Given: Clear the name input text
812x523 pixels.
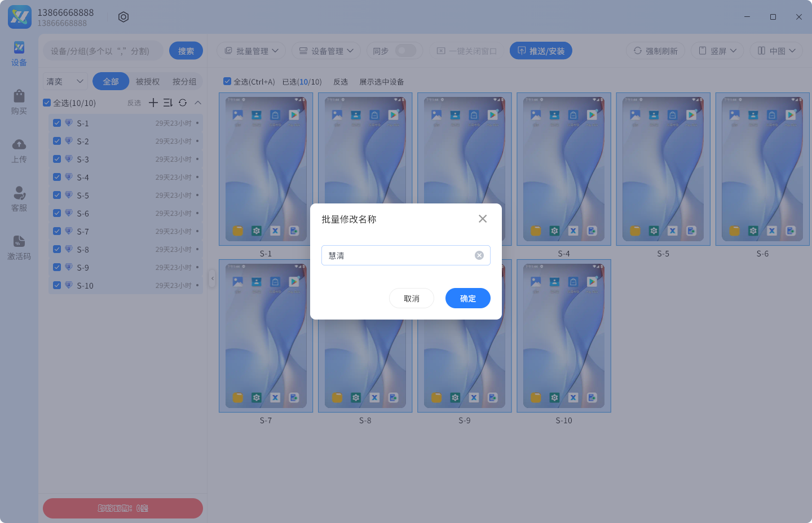Looking at the screenshot, I should click(479, 255).
